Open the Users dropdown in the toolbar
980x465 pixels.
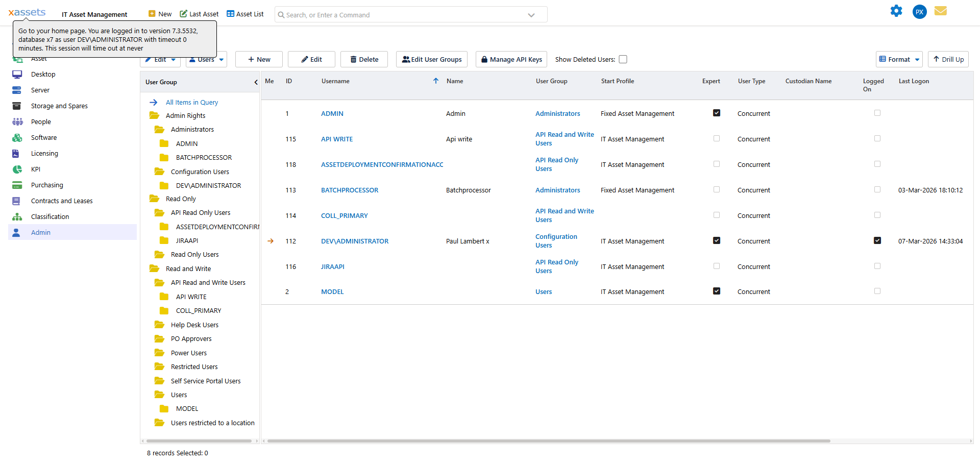pyautogui.click(x=206, y=59)
